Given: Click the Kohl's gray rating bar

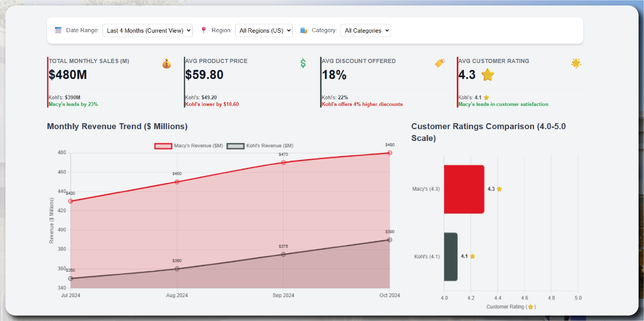Looking at the screenshot, I should click(x=451, y=256).
